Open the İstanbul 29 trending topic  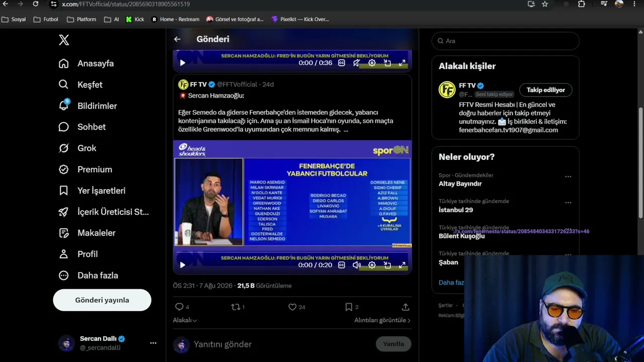456,210
